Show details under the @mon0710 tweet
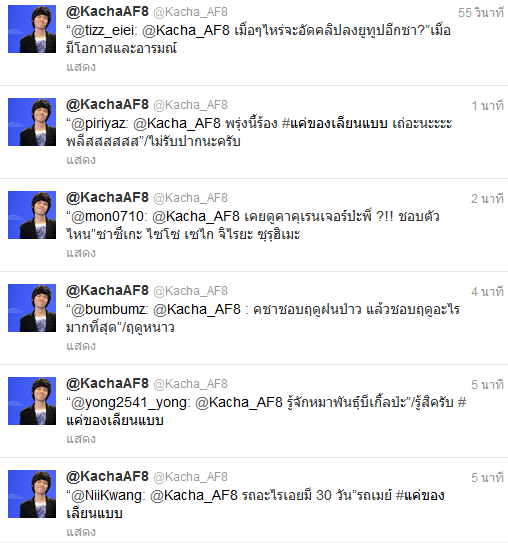 point(81,253)
